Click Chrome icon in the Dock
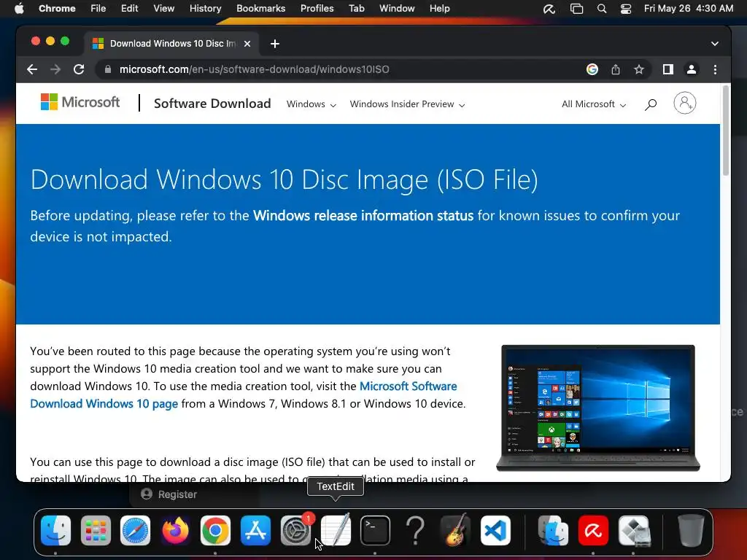 215,531
